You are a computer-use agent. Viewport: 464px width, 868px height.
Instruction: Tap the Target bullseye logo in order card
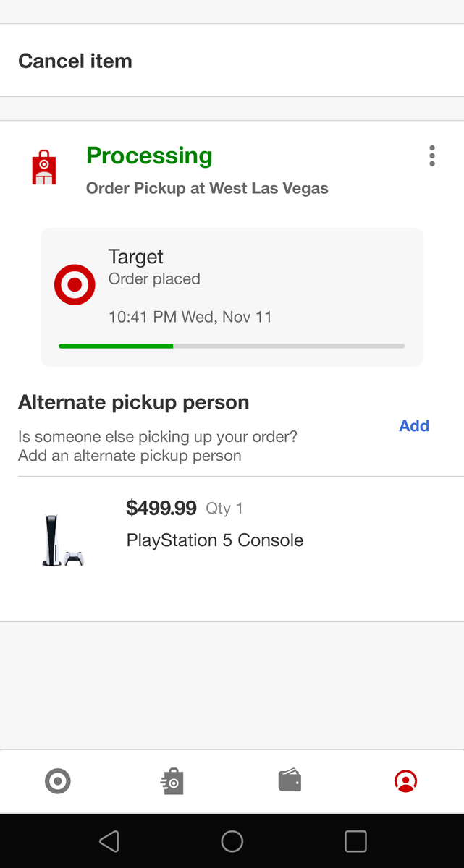(x=75, y=285)
